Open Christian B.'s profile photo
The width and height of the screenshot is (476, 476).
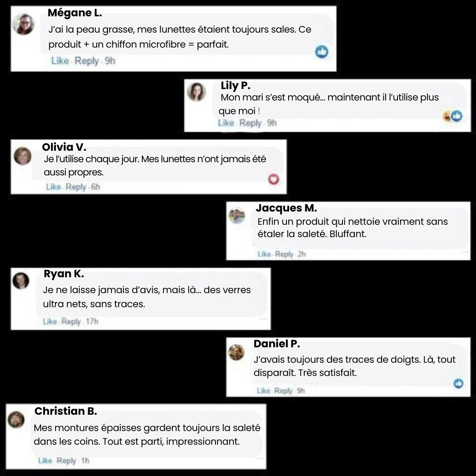16,420
